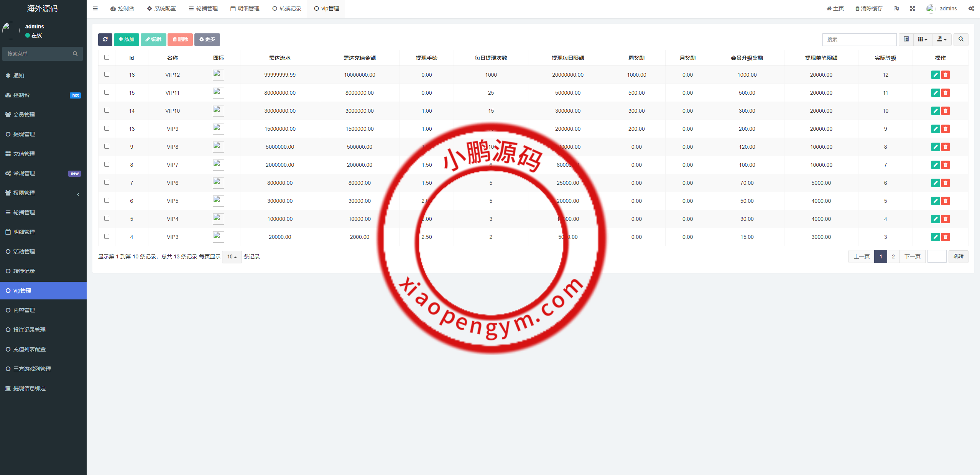Click the refresh table icon button
This screenshot has width=980, height=475.
(105, 39)
